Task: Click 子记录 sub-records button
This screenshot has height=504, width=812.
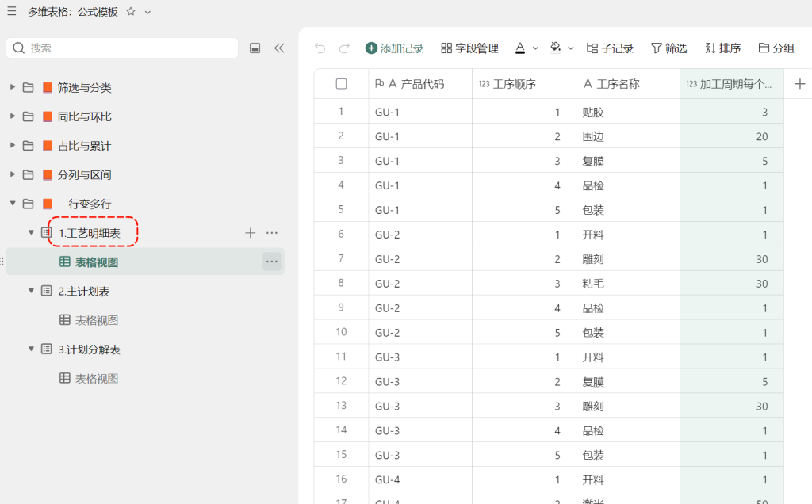Action: coord(610,48)
